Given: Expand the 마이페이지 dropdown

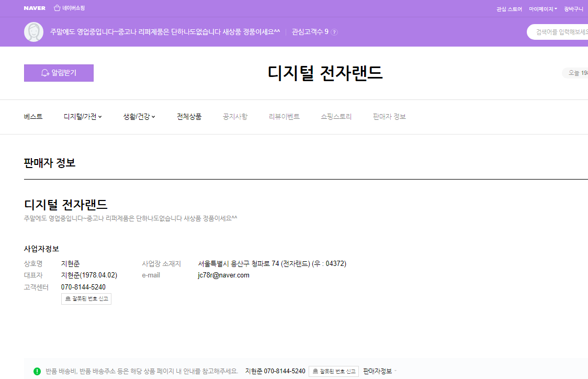Looking at the screenshot, I should point(543,9).
